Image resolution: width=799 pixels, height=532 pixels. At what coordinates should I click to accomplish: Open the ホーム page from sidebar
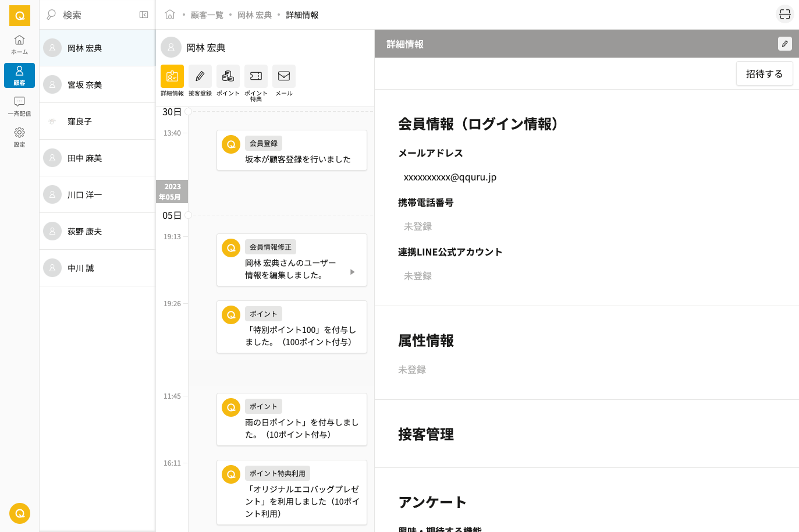click(x=19, y=44)
